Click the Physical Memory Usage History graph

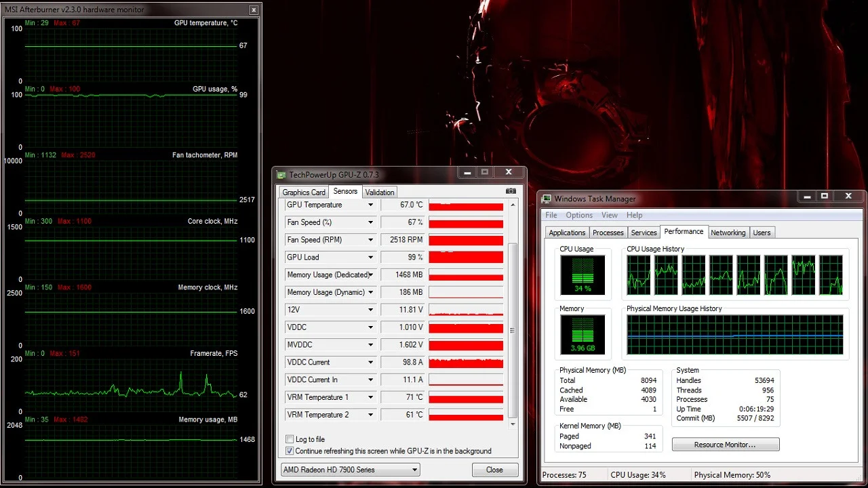pos(735,335)
